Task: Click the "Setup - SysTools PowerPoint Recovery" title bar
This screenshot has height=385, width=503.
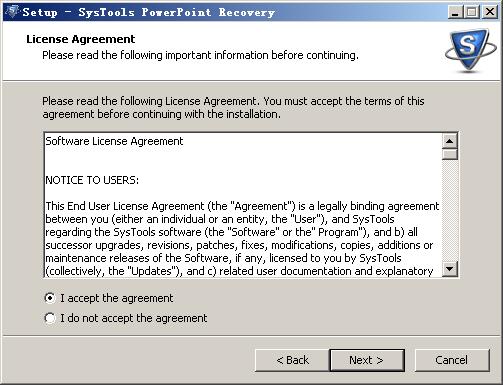Action: click(x=149, y=12)
